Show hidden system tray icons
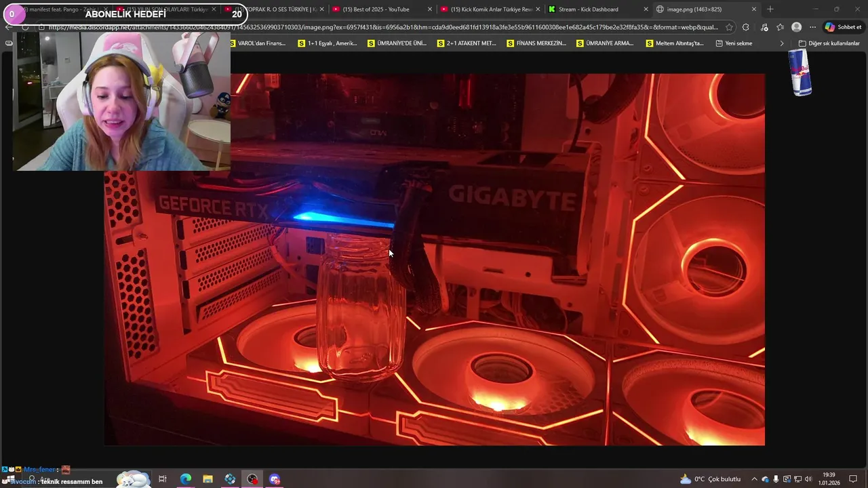This screenshot has height=488, width=868. coord(754,479)
